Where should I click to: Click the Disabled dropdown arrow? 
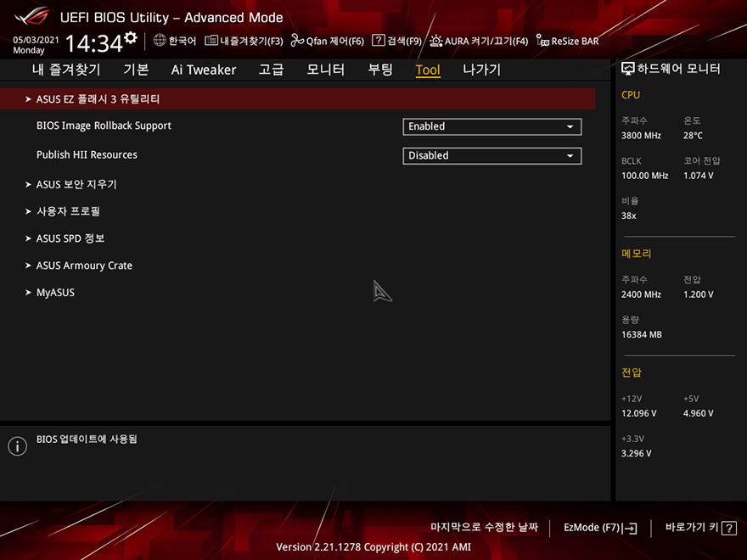tap(570, 156)
